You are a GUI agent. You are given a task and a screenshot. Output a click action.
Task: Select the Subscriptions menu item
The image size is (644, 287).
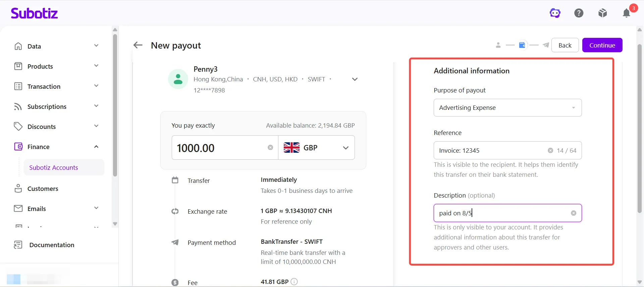click(47, 106)
